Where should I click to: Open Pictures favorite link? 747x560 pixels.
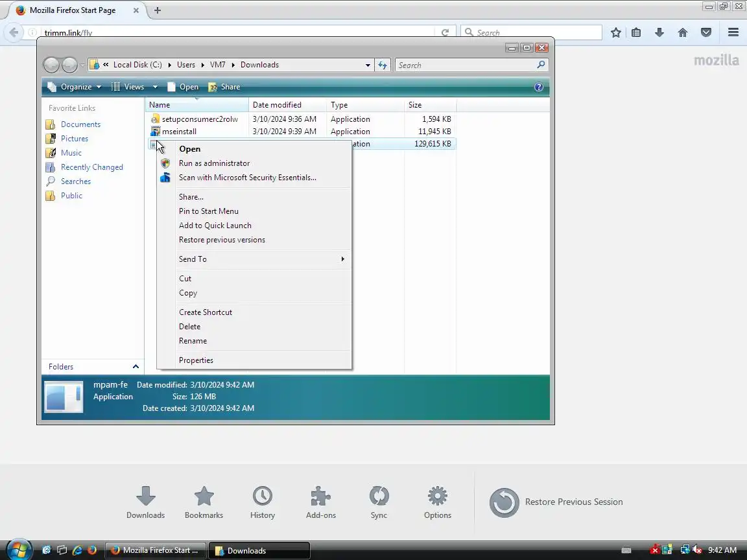[67, 139]
